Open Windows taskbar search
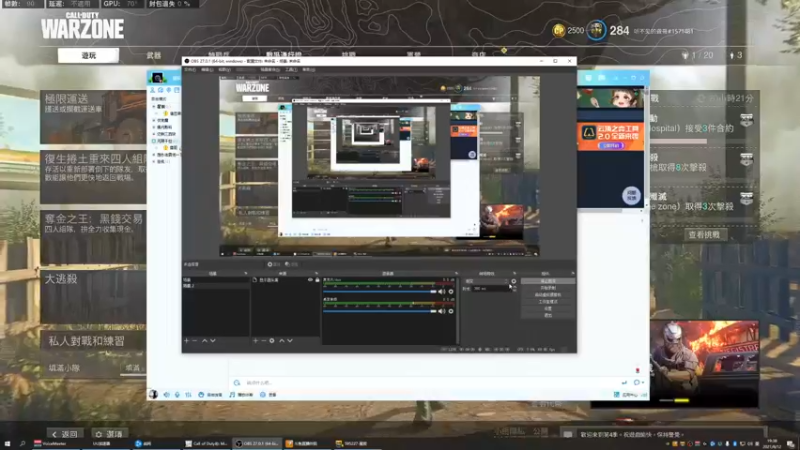800x450 pixels. [x=22, y=443]
